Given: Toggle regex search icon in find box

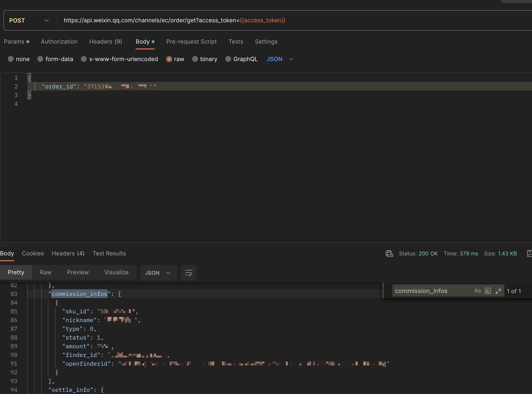Looking at the screenshot, I should (499, 291).
